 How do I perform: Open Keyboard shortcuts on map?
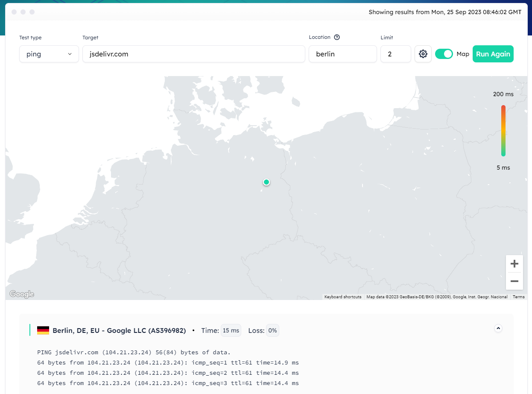coord(342,297)
